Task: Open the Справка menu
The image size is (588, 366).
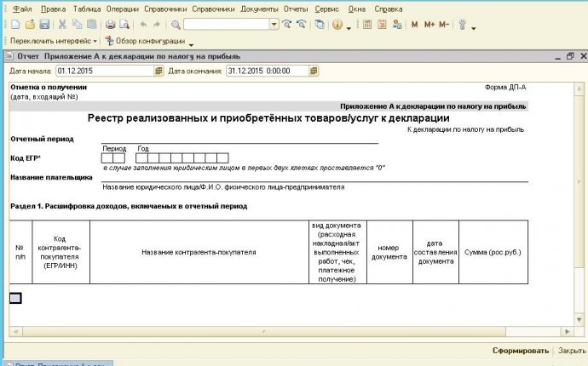Action: [x=388, y=9]
